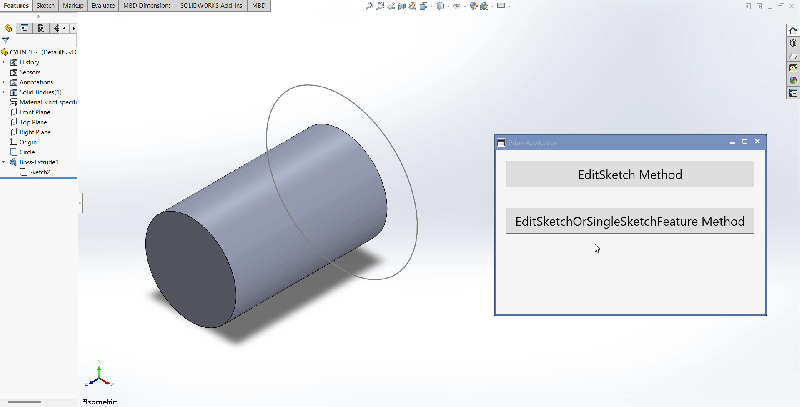Switch to the MBD Dimensions tab

147,6
